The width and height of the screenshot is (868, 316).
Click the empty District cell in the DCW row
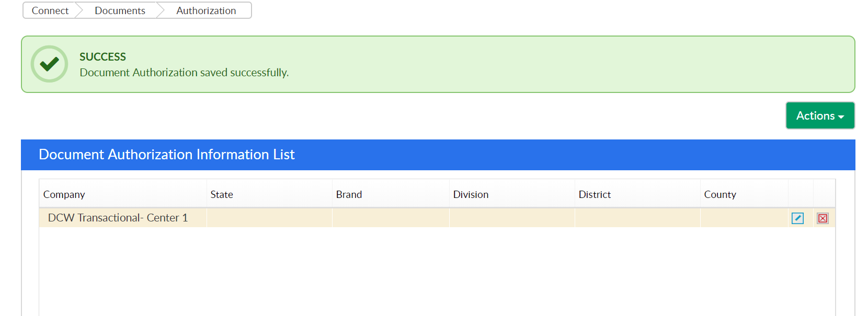click(637, 218)
